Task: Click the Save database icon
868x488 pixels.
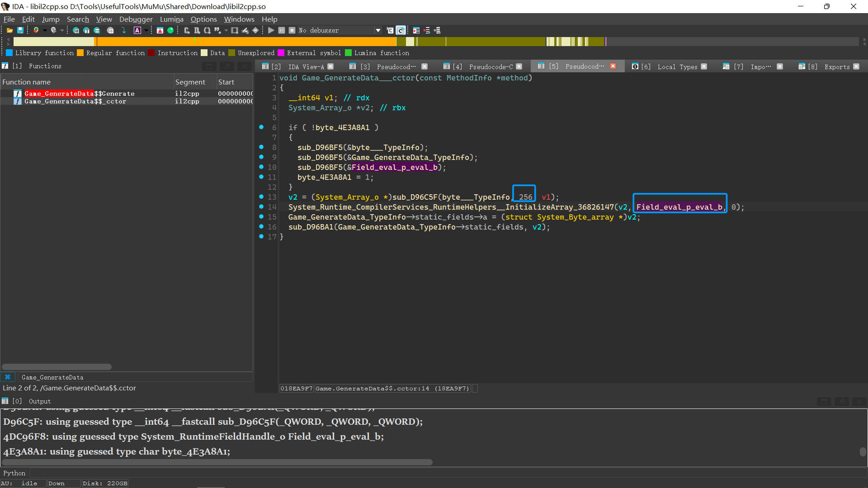Action: pyautogui.click(x=20, y=30)
